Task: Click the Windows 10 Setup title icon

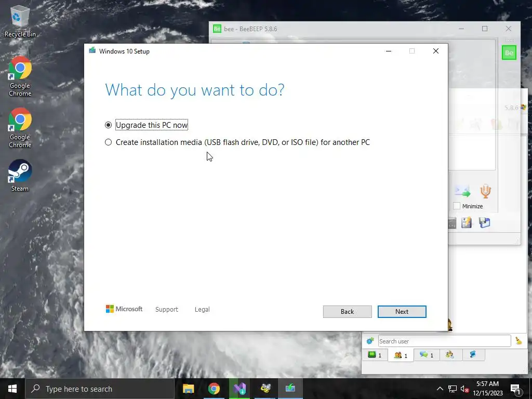Action: tap(92, 51)
